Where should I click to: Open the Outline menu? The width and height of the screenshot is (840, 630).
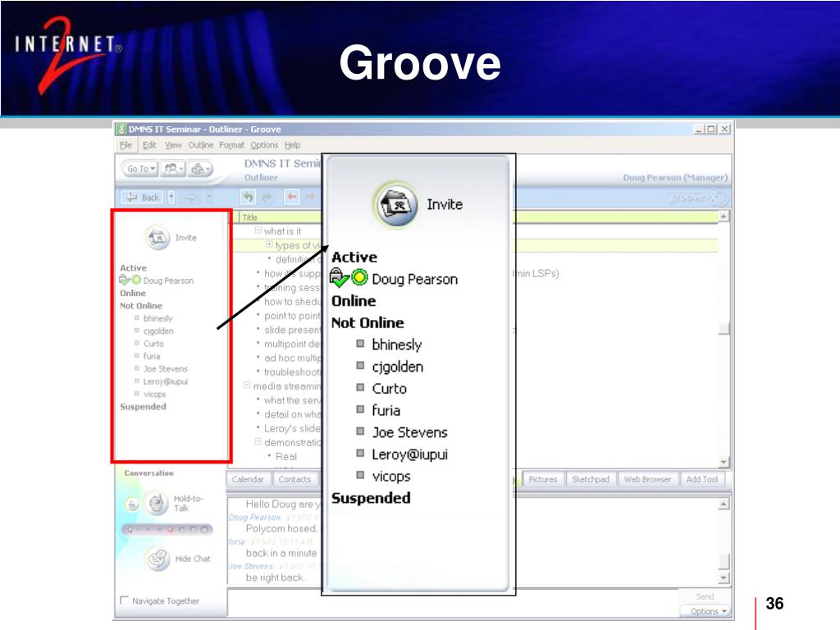[200, 145]
